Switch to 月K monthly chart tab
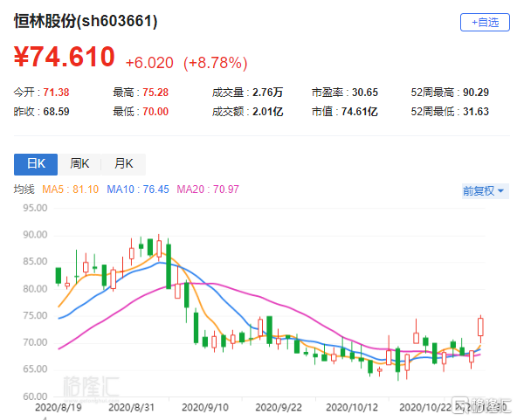517x420 pixels. point(124,164)
